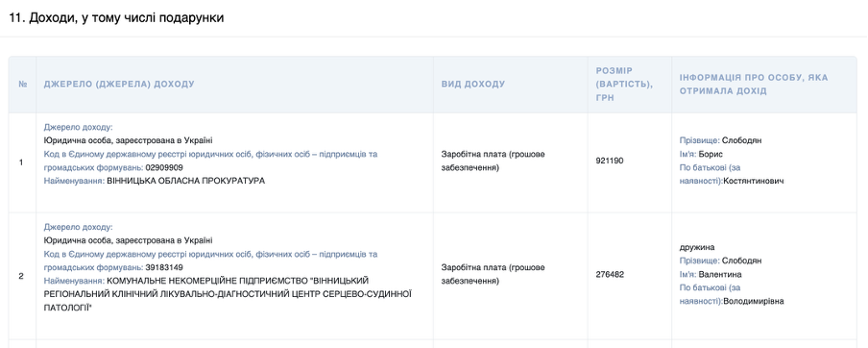
Task: Click the name 'Борис' in row 1
Action: pos(711,154)
